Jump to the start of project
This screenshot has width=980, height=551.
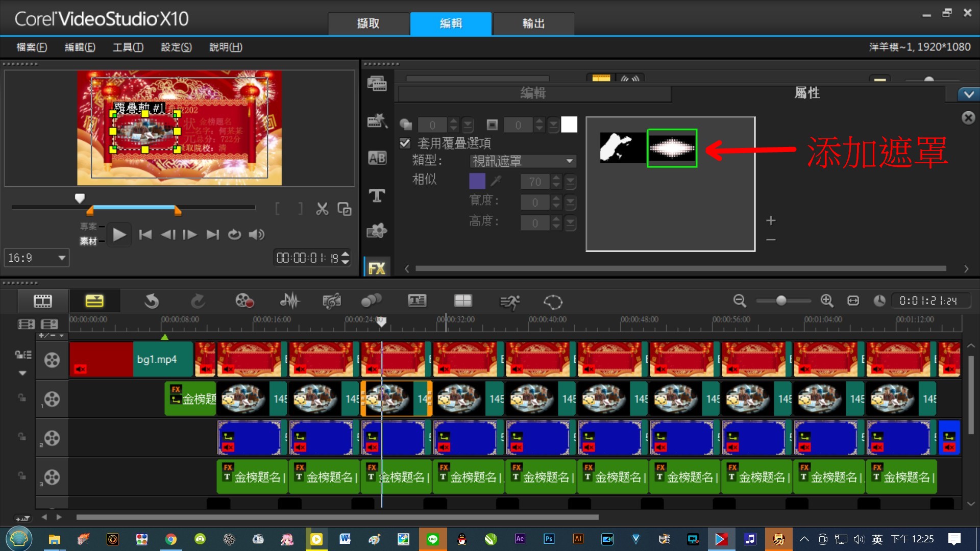point(145,235)
